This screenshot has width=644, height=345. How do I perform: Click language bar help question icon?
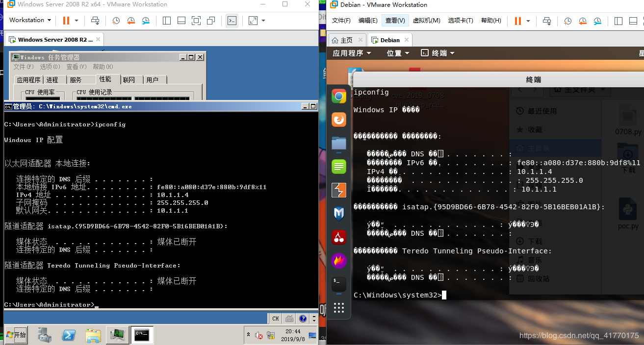[303, 319]
